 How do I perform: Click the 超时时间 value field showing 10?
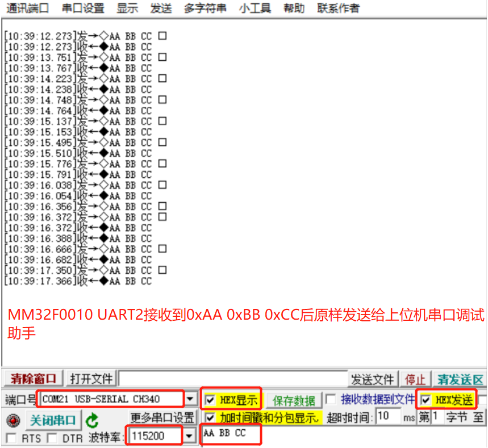[x=388, y=416]
